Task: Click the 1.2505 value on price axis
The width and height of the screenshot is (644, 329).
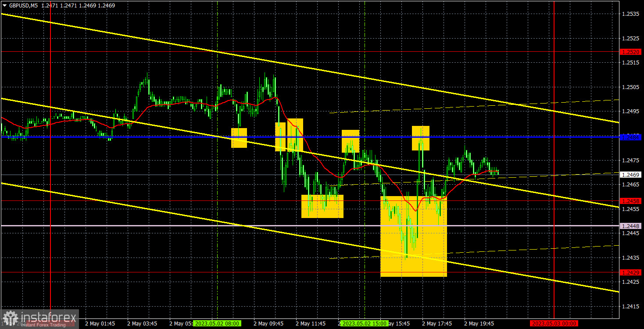Action: click(631, 87)
